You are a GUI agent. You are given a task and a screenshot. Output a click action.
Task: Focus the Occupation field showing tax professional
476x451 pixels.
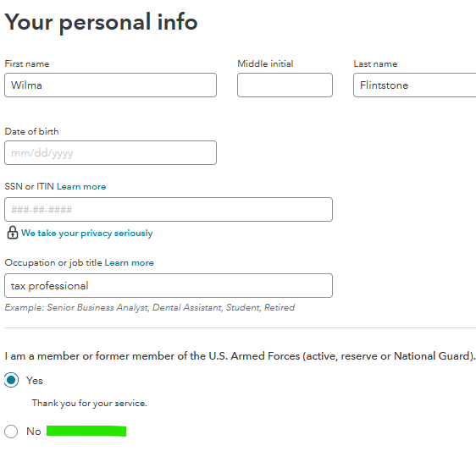(169, 285)
